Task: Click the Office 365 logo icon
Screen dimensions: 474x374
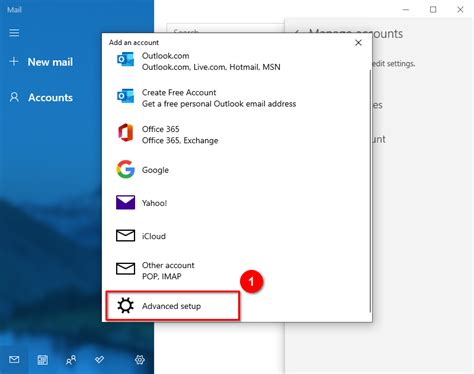Action: click(x=125, y=133)
